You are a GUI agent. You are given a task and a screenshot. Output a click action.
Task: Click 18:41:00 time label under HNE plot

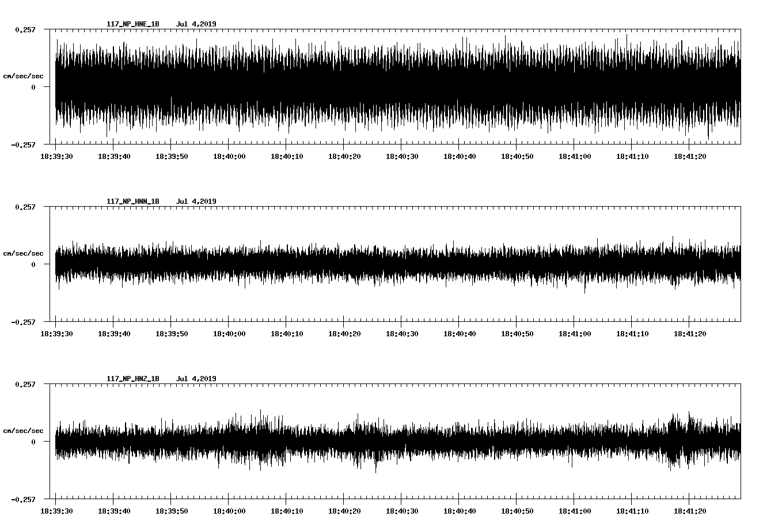pyautogui.click(x=575, y=156)
